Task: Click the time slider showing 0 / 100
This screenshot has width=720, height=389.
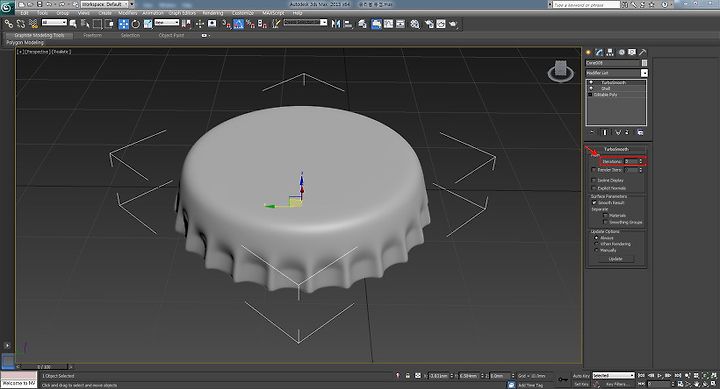Action: (45, 366)
